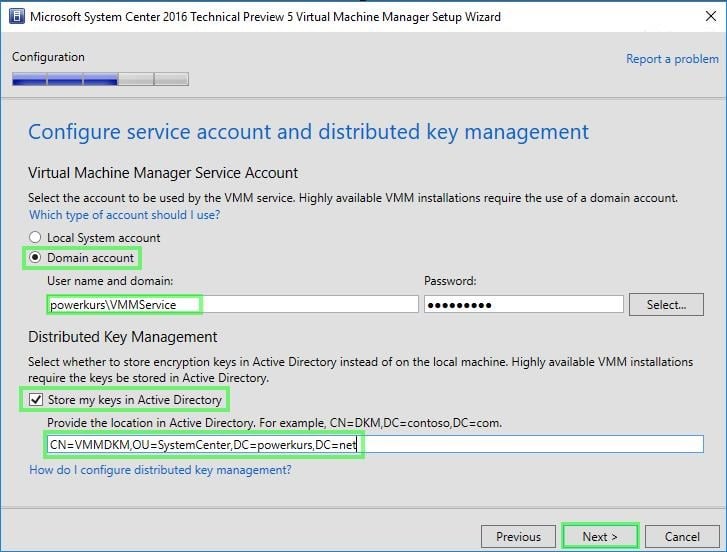Screen dimensions: 727x552
Task: Click the page title 'Configure service account and distributed key management'
Action: tap(308, 132)
